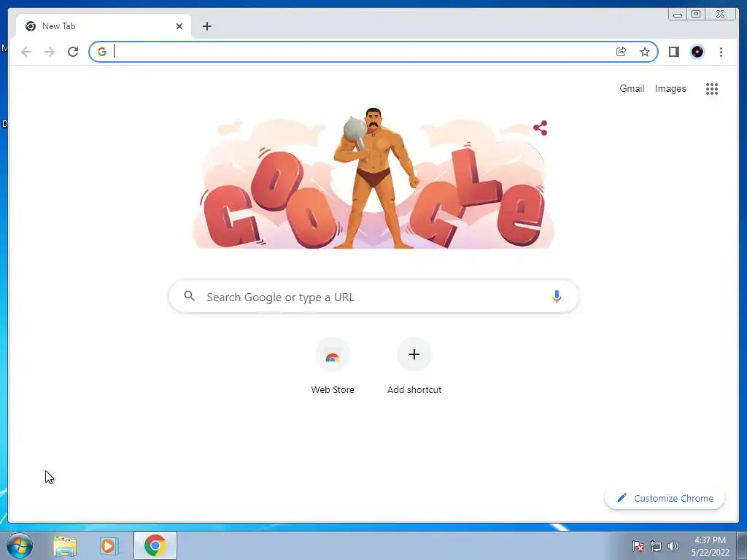Open the Action Center flag icon
This screenshot has width=747, height=560.
(x=638, y=546)
